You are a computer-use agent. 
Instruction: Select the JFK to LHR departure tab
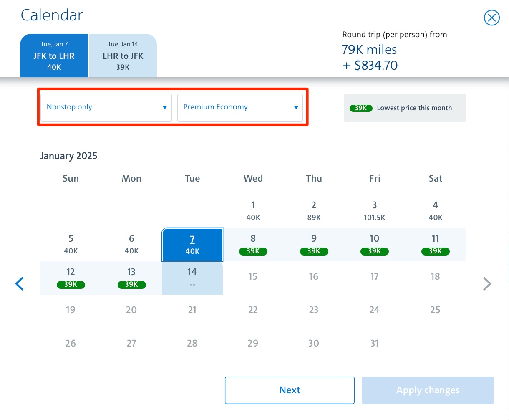[x=54, y=56]
